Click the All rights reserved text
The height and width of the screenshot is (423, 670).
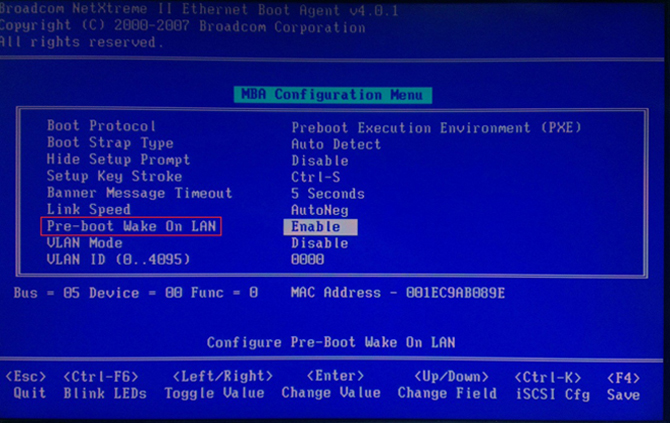[82, 42]
